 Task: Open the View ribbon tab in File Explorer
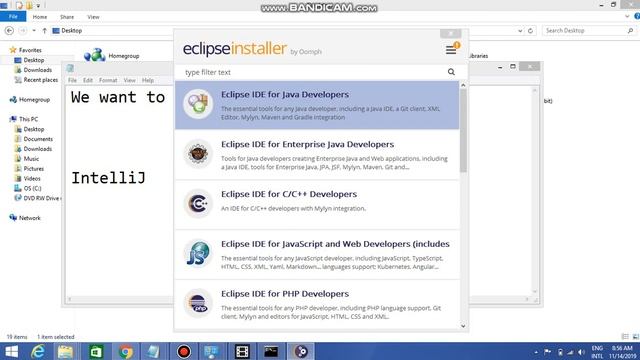click(93, 17)
